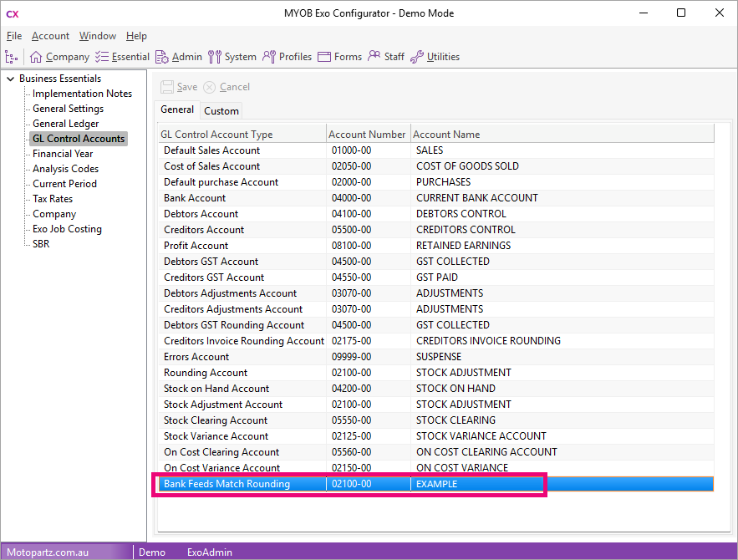This screenshot has height=560, width=738.
Task: Select Creditors Invoice Rounding Account row
Action: pos(435,341)
